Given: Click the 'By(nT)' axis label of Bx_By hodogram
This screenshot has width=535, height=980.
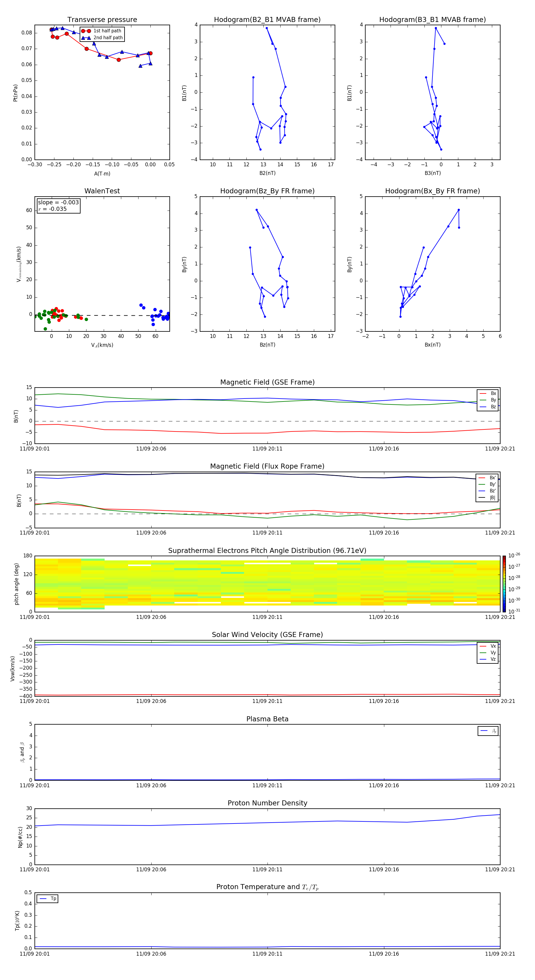Looking at the screenshot, I should (350, 264).
